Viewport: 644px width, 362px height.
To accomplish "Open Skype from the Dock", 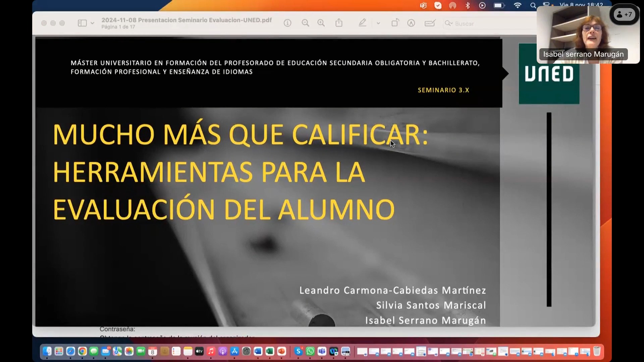I will pyautogui.click(x=298, y=351).
